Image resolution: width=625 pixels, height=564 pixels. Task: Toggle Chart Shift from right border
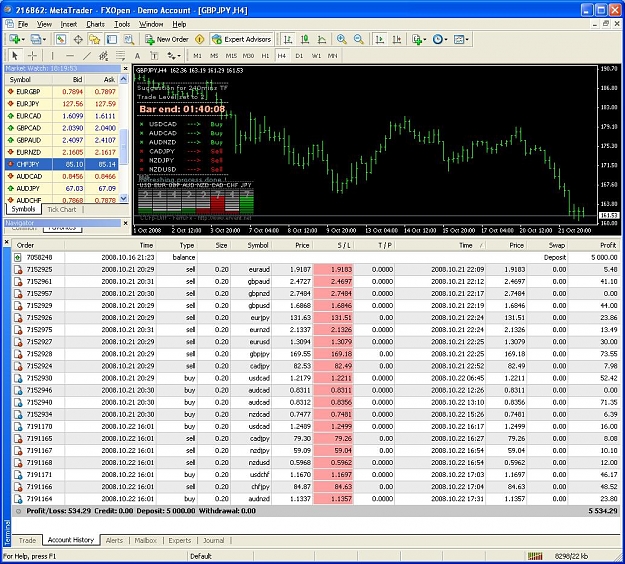[x=397, y=39]
